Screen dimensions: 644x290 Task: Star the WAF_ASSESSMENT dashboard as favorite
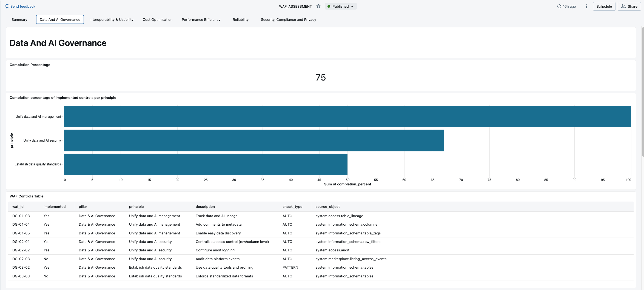[318, 6]
